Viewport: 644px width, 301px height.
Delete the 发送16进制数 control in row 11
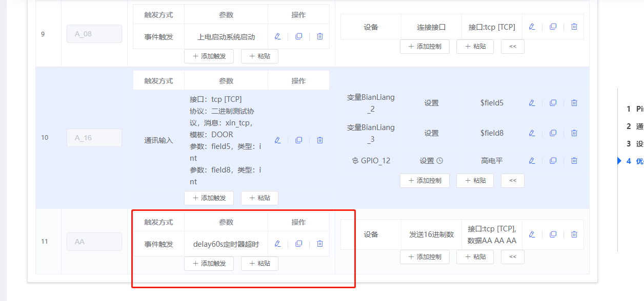pos(573,234)
